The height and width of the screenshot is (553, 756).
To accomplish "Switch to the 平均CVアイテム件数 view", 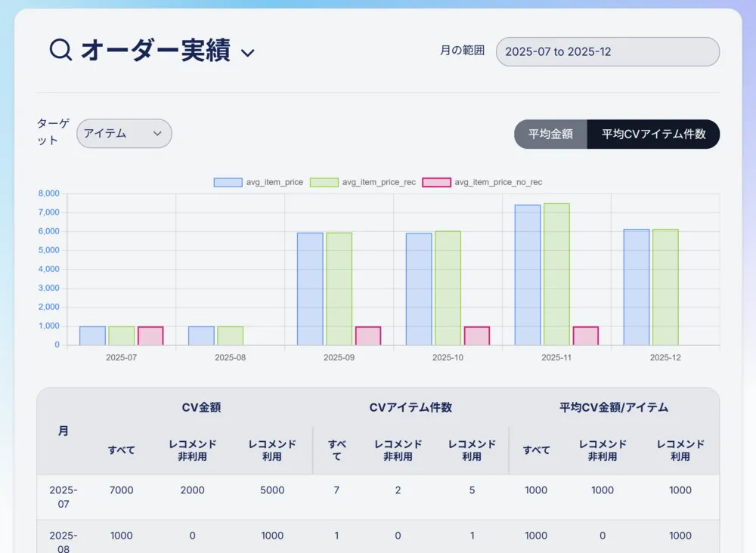I will coord(653,134).
